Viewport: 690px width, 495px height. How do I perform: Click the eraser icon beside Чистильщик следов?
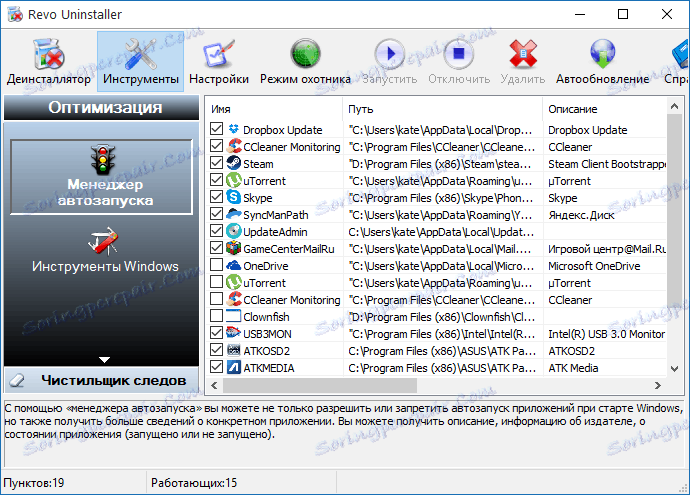tap(18, 380)
